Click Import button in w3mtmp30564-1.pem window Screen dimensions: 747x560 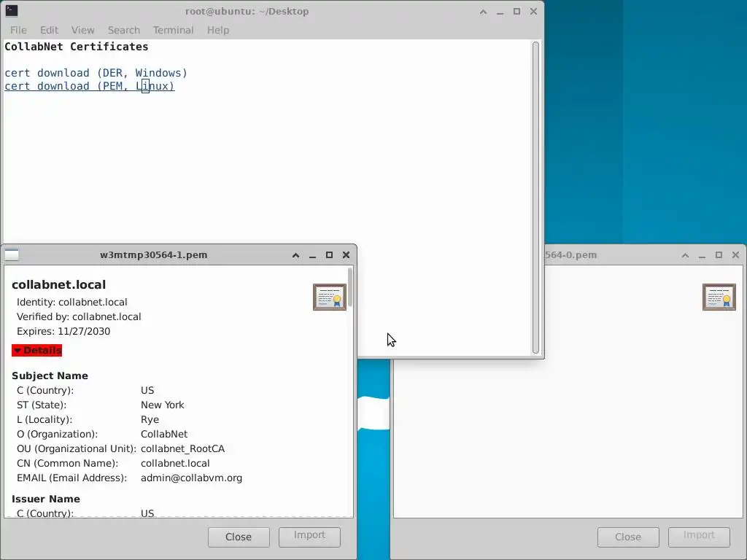pos(309,537)
